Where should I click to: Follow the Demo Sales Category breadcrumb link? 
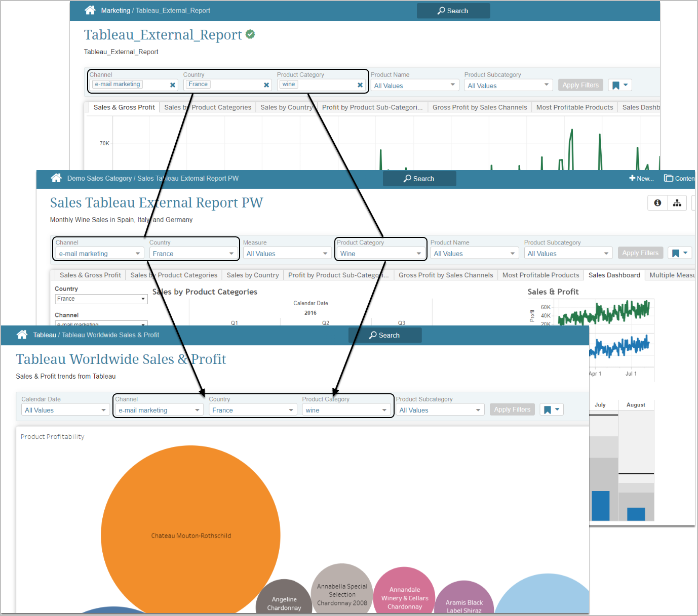pos(99,179)
